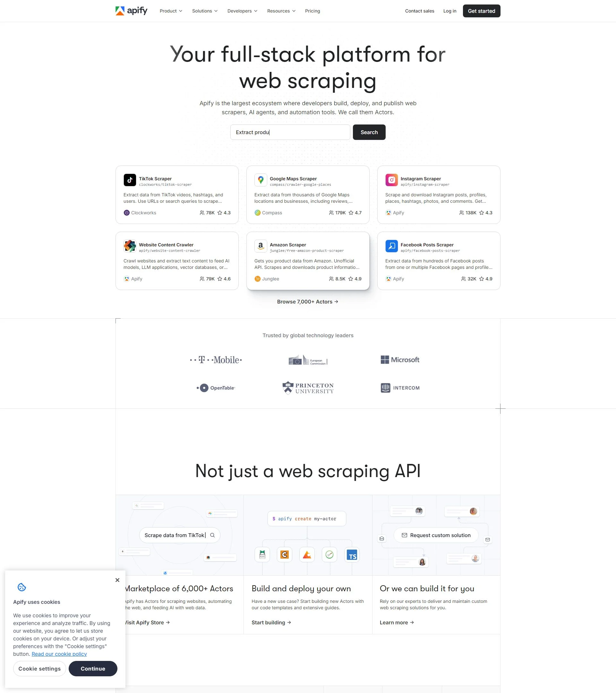Select the Instagram Scraper icon

(391, 180)
